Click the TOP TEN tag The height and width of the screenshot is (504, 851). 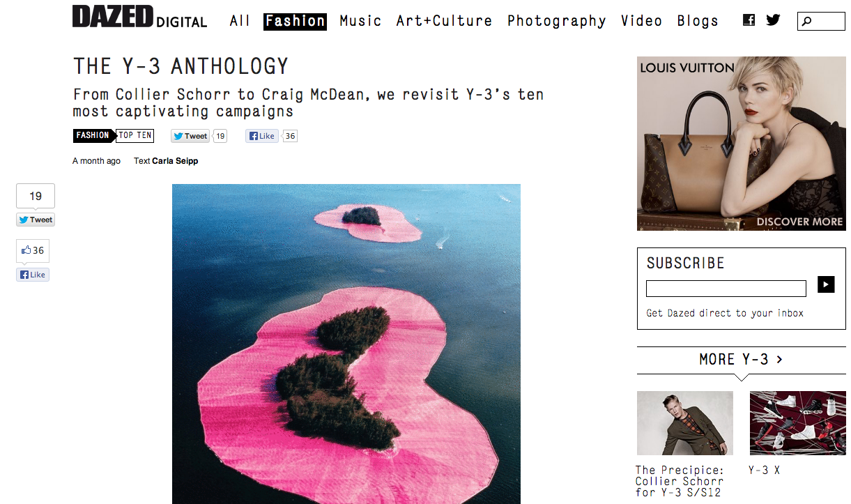point(135,135)
